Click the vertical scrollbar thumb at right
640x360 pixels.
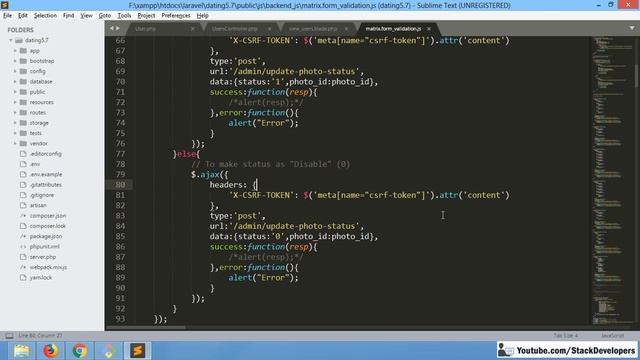click(636, 76)
